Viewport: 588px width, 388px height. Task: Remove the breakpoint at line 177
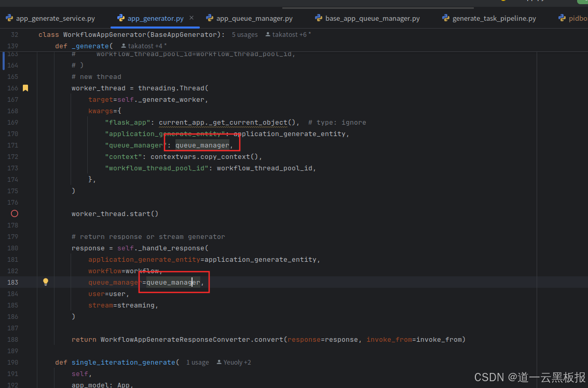[15, 213]
